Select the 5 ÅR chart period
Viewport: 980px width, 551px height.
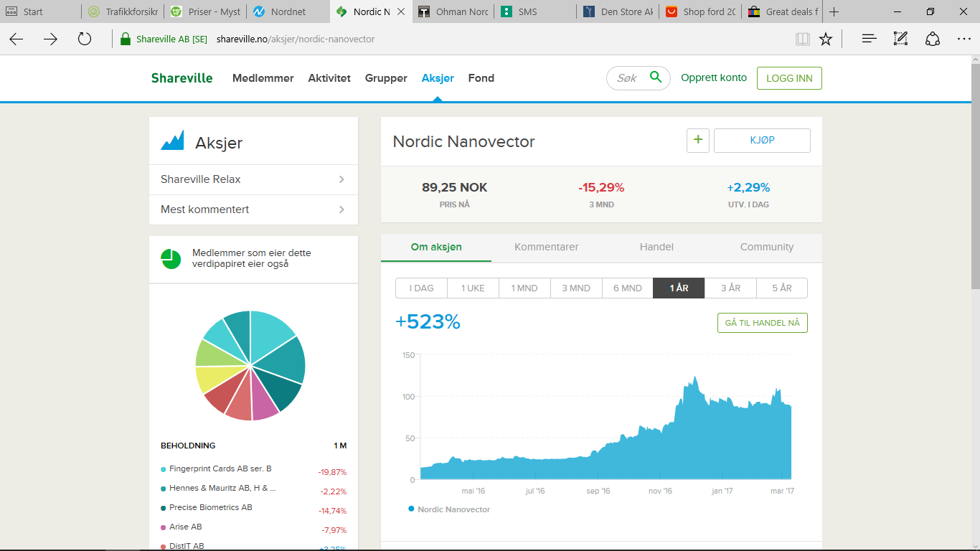782,288
